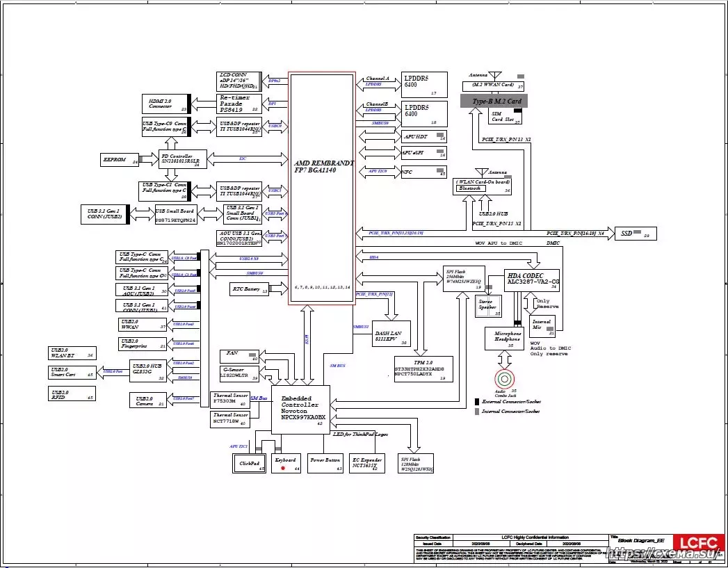728x568 pixels.
Task: Click the Audio Combo Jack circle symbol
Action: tap(505, 379)
